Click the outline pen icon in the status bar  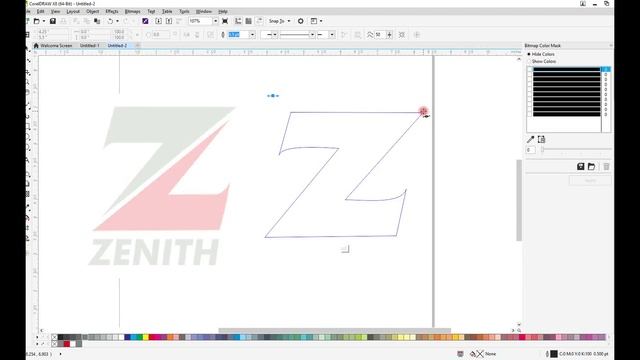pos(547,354)
